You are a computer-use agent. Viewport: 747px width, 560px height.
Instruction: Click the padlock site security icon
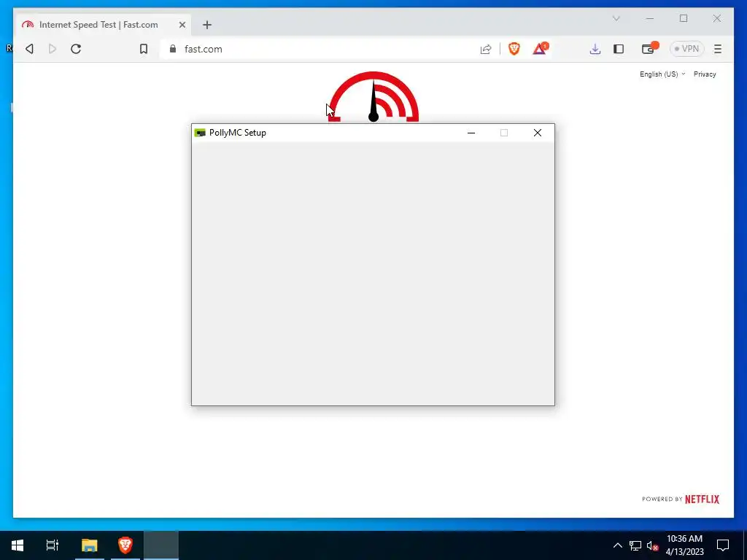[173, 49]
